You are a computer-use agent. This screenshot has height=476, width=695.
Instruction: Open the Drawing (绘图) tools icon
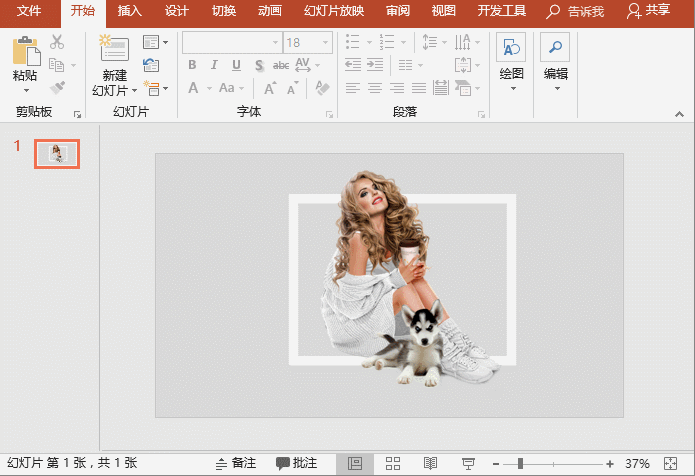tap(511, 50)
